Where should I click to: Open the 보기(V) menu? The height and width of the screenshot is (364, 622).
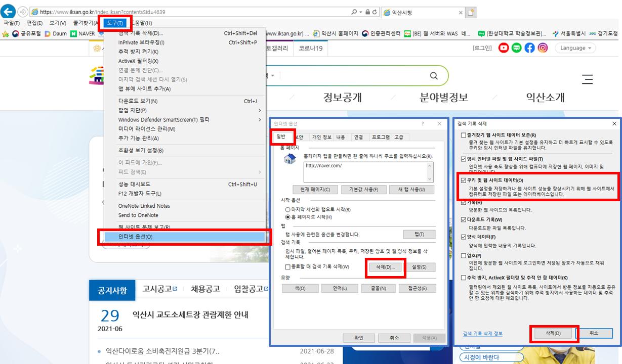pyautogui.click(x=58, y=23)
